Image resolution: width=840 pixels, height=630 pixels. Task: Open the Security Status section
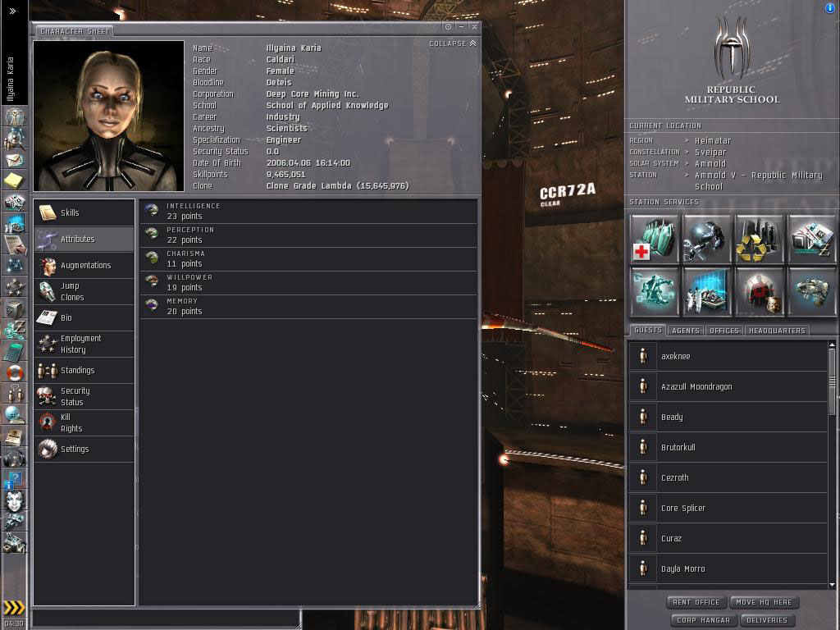(x=84, y=396)
